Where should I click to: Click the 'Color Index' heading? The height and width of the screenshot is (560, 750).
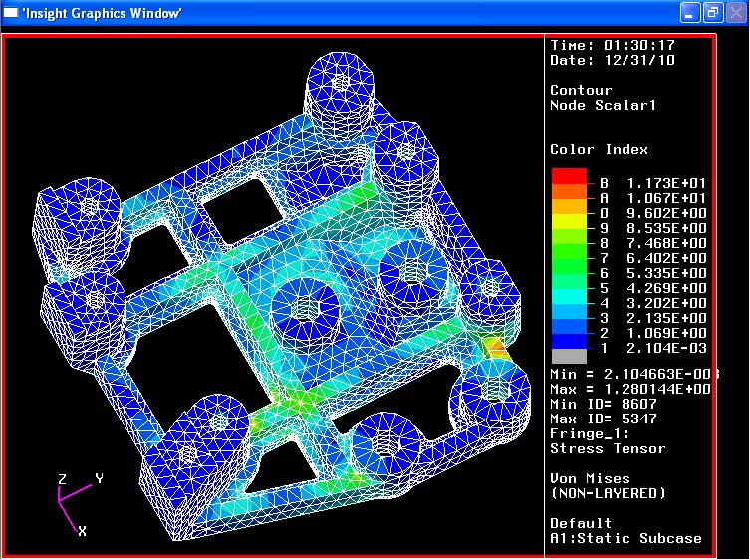tap(599, 149)
